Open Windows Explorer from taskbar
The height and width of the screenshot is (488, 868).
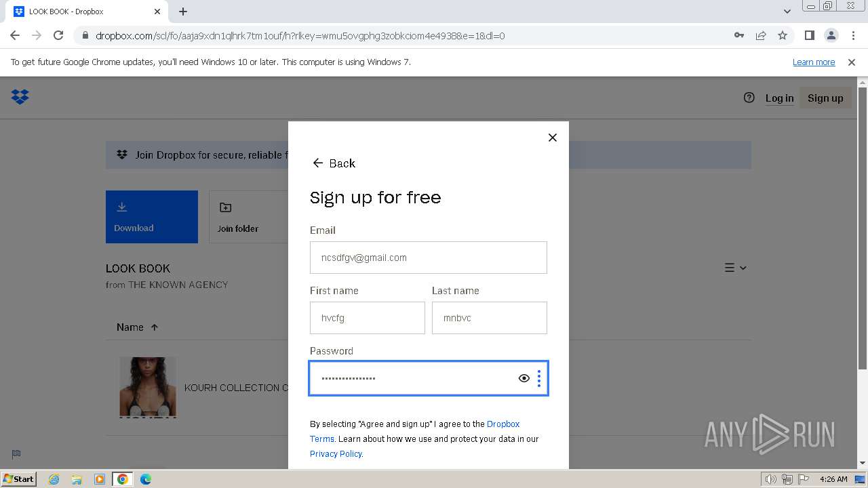77,479
